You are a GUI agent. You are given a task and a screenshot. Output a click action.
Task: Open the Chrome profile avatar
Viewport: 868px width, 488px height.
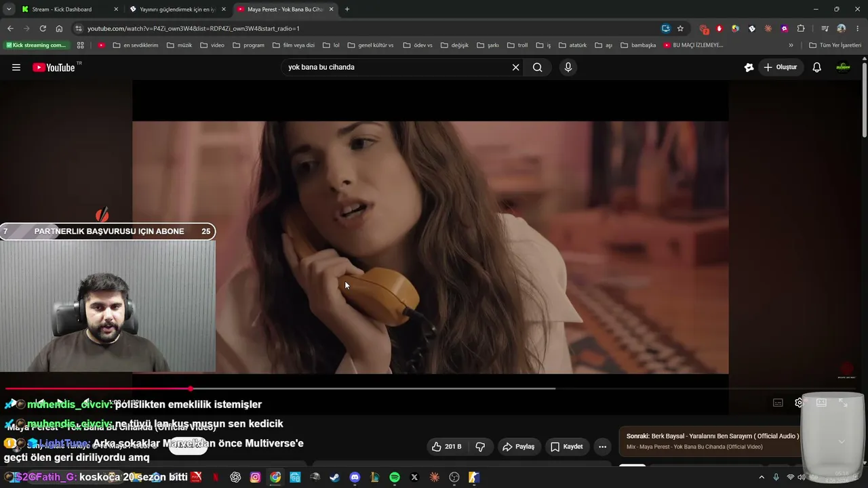click(x=842, y=28)
